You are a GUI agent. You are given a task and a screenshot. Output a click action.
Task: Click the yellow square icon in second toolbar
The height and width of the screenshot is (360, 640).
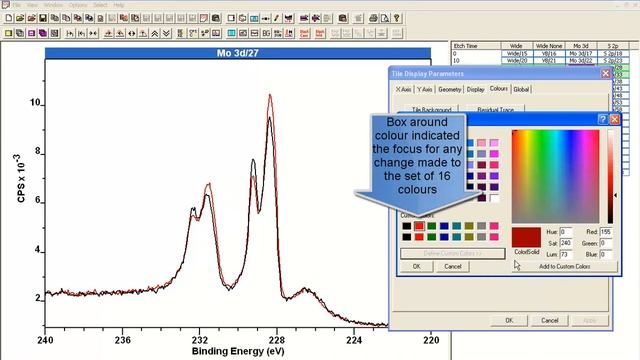(x=9, y=33)
